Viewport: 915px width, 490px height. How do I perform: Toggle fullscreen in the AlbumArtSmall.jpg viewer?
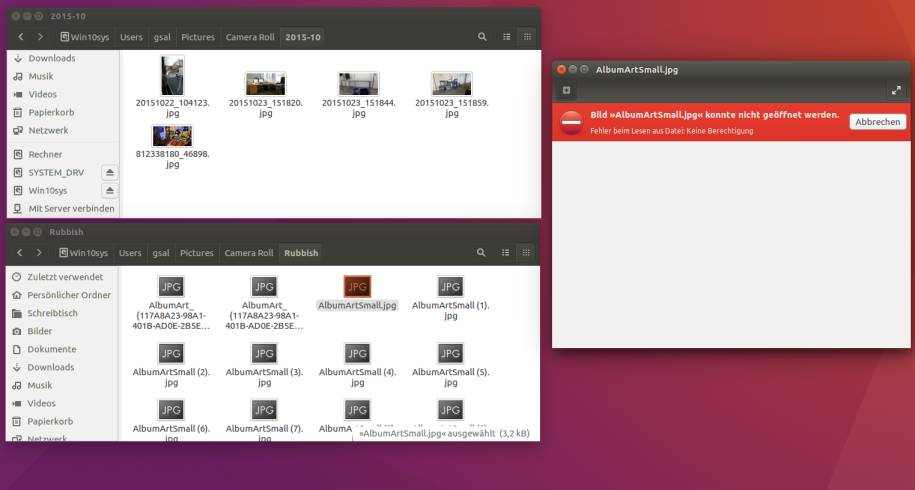(x=895, y=91)
